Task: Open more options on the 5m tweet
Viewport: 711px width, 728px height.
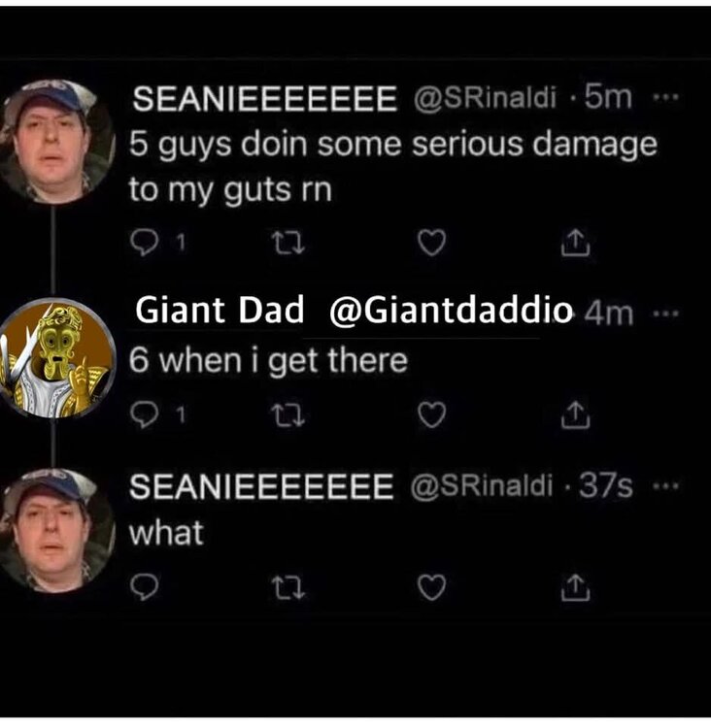Action: (x=663, y=99)
